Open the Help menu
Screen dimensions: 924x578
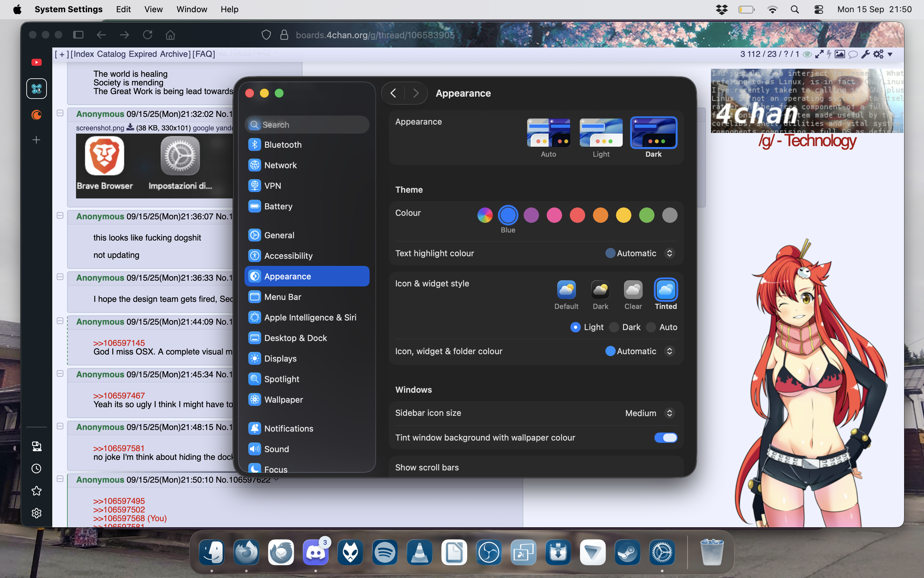229,9
